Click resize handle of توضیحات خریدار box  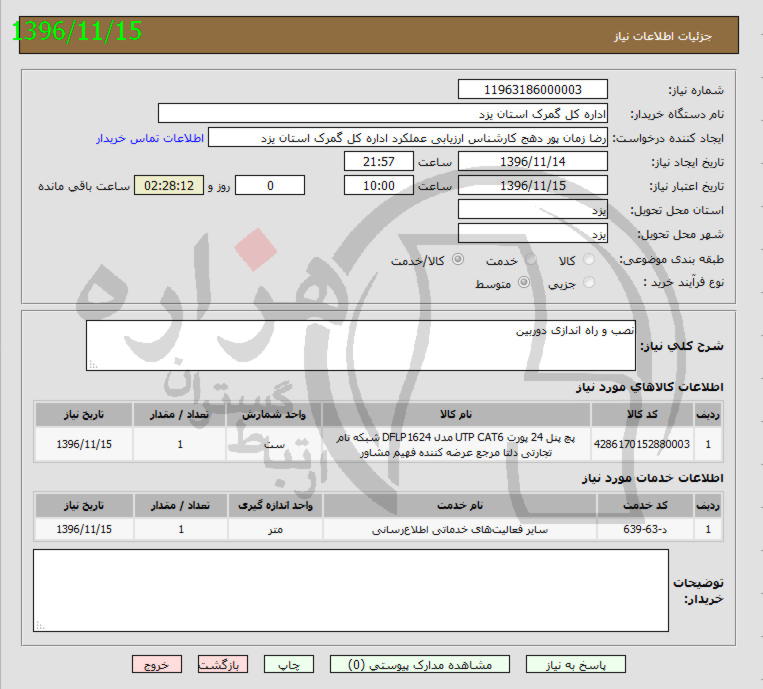click(x=40, y=626)
